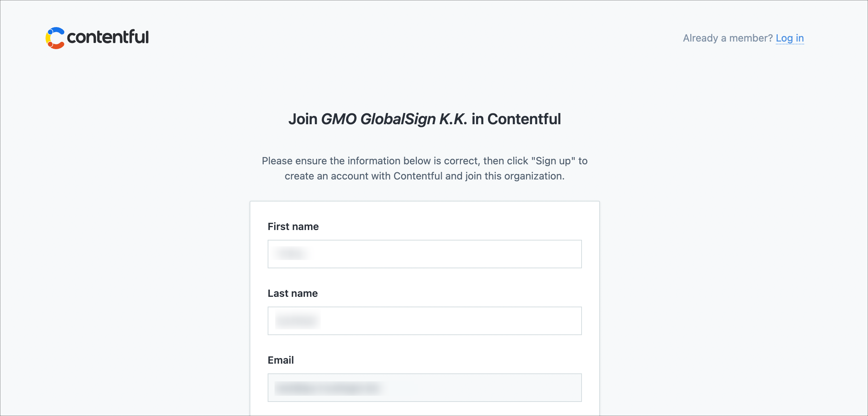Click the Contentful multicolor C logo icon
The width and height of the screenshot is (868, 416).
point(55,38)
